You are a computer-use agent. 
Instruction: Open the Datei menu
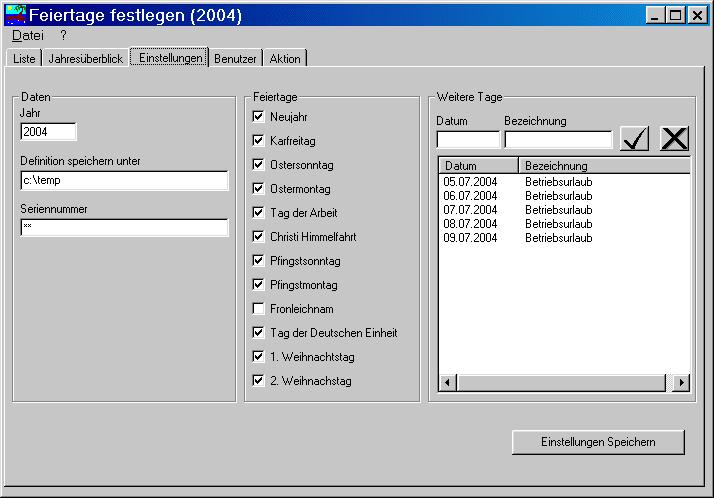point(28,36)
